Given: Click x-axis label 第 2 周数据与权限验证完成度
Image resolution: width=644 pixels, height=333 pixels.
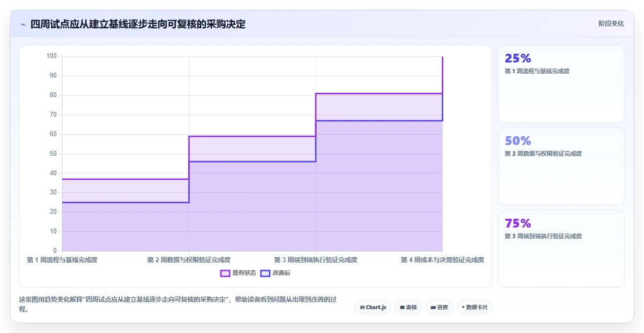Looking at the screenshot, I should (x=189, y=260).
